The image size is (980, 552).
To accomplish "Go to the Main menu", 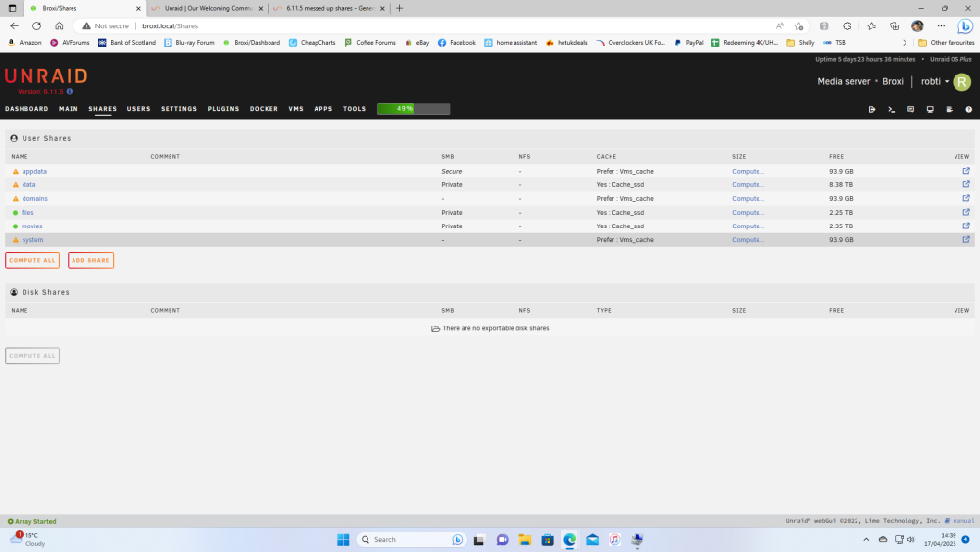I will point(69,109).
